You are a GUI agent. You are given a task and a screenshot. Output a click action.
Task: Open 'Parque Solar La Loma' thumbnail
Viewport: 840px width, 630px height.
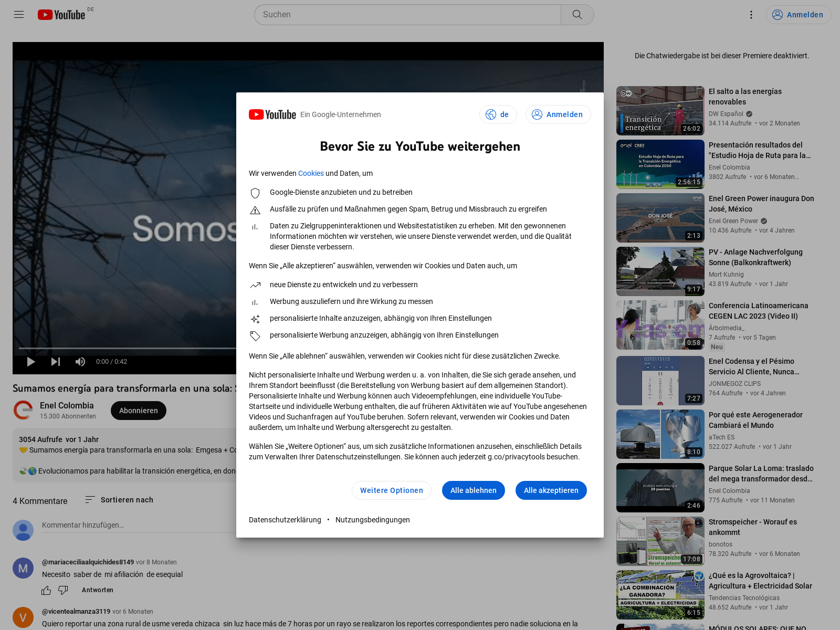(x=660, y=488)
